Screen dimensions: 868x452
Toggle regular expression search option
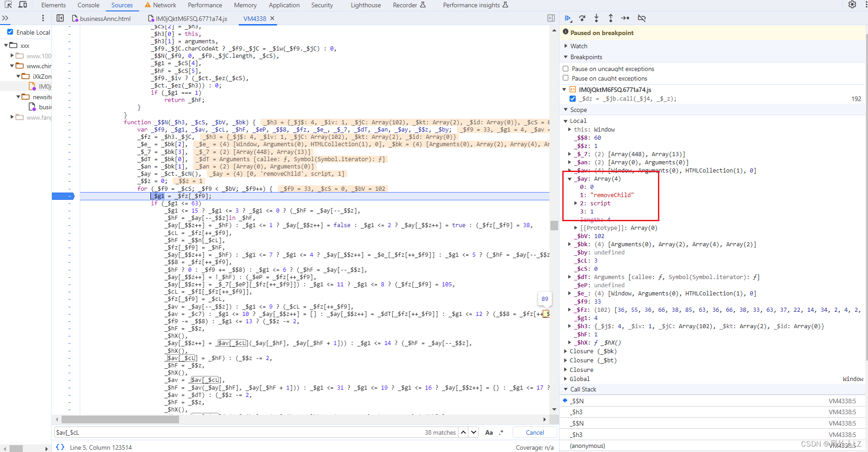click(501, 432)
